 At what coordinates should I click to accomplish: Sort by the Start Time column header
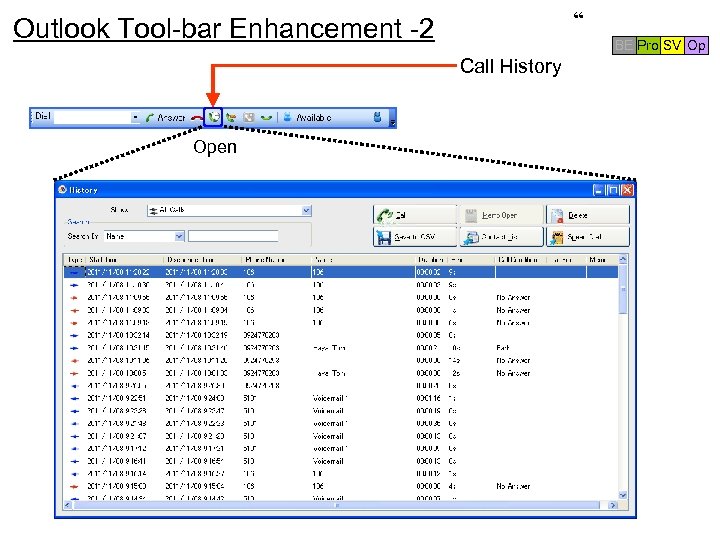(124, 259)
